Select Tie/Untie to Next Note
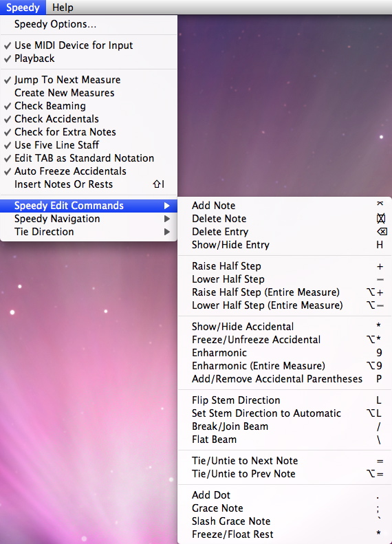The image size is (392, 544). 285,461
